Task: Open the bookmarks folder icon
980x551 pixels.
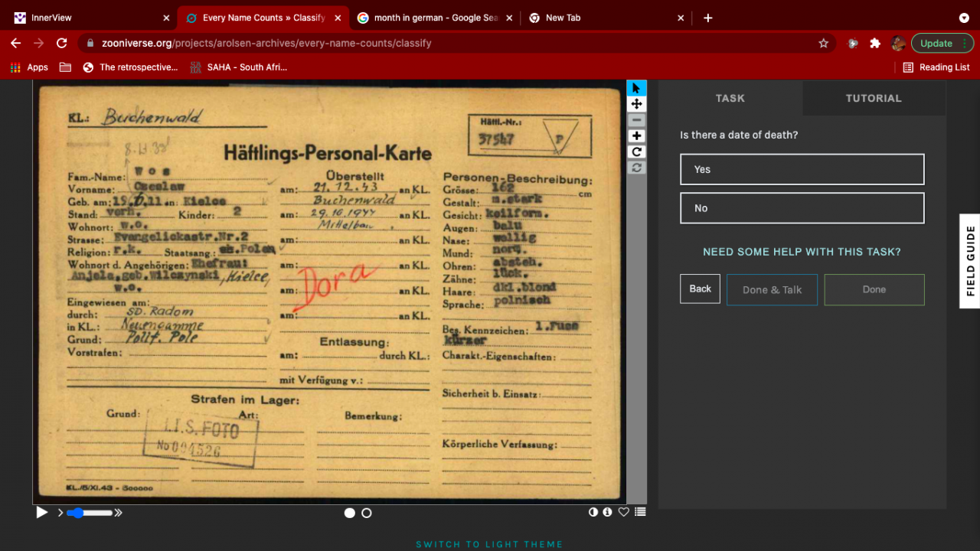Action: click(65, 67)
